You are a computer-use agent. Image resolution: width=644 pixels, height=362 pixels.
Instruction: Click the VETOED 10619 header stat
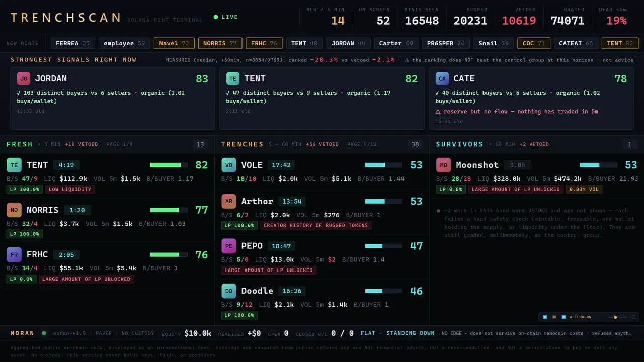click(519, 17)
